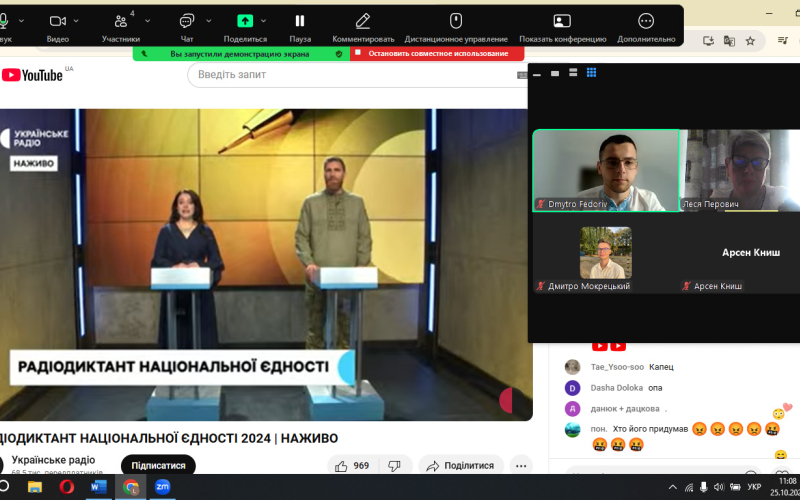Open the network icon in the system tray
Image resolution: width=800 pixels, height=500 pixels.
point(689,487)
